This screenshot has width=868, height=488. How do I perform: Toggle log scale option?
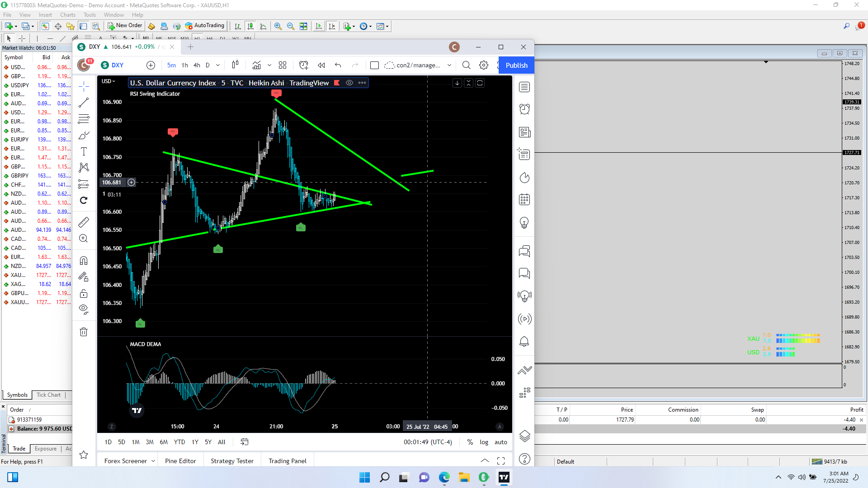click(484, 442)
